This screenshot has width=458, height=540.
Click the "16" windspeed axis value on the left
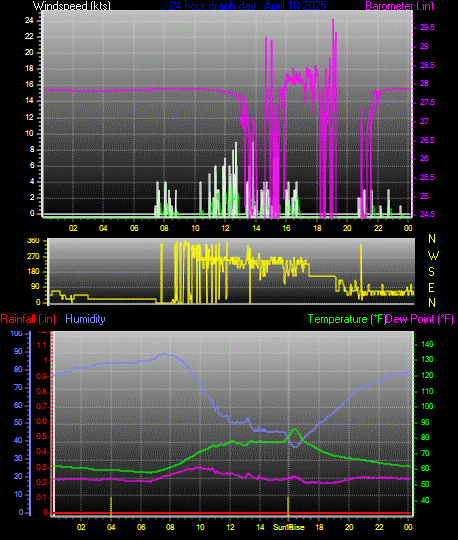coord(29,84)
